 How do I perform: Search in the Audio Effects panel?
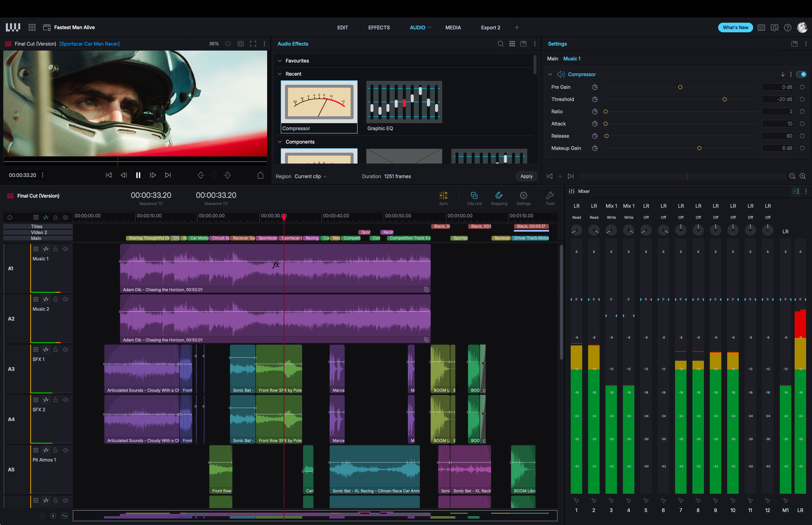click(500, 44)
